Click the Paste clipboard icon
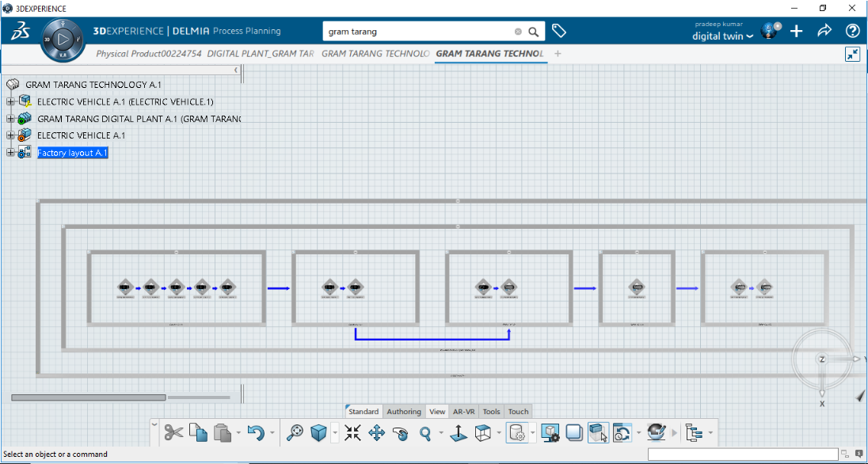 [x=222, y=432]
